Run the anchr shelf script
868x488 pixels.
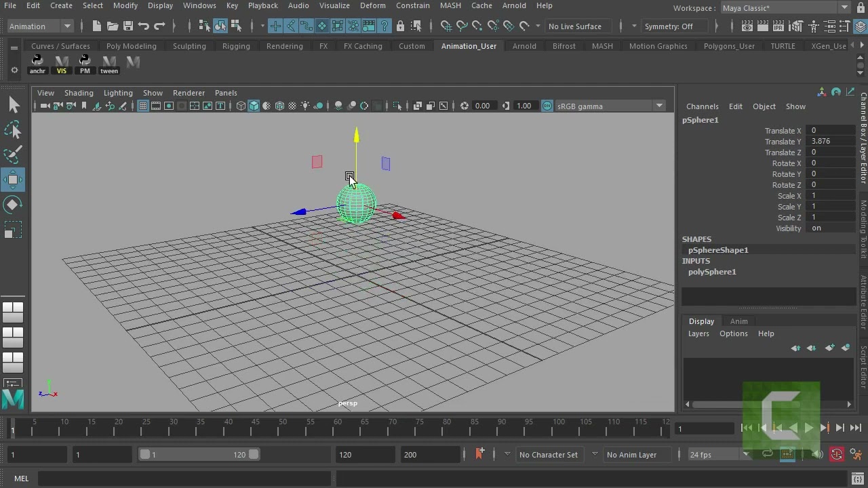click(37, 64)
